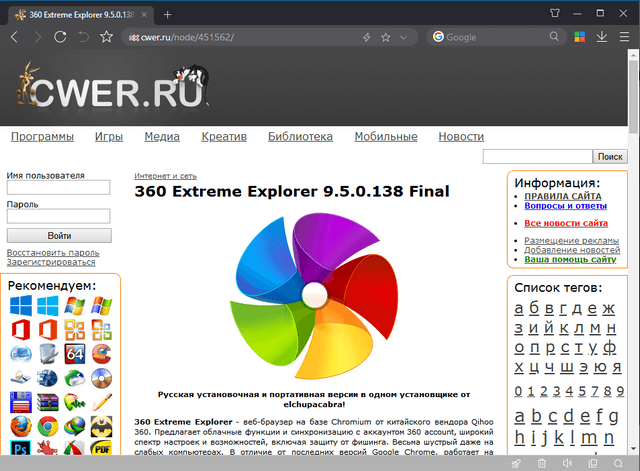Click the browser Back arrow button

click(x=14, y=37)
